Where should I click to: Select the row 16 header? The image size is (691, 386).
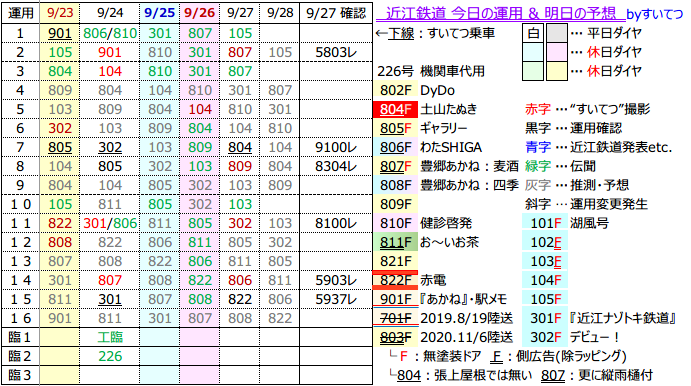tap(20, 318)
